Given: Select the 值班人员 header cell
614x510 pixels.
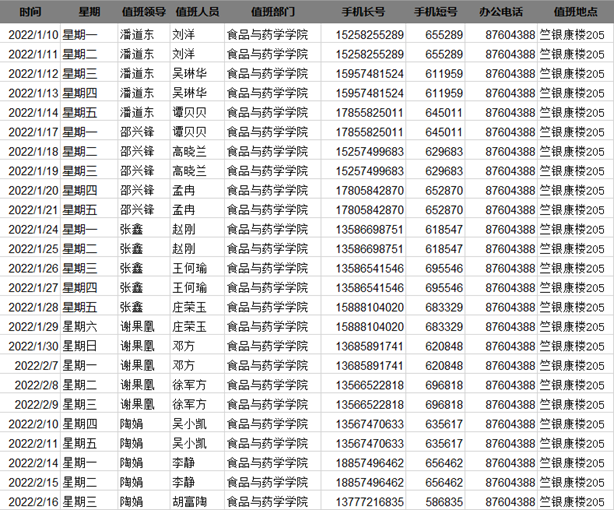Looking at the screenshot, I should pos(196,12).
